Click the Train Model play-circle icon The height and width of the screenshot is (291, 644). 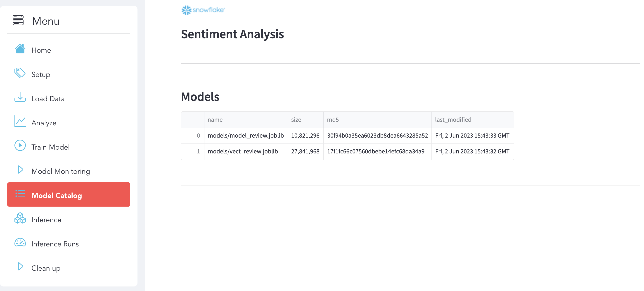20,146
